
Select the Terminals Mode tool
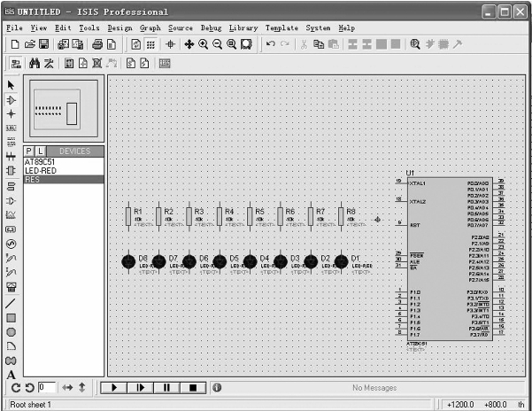11,186
